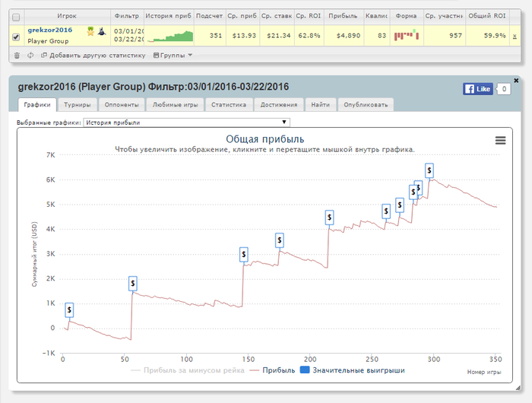Click the Общая прибыль chart title

point(265,139)
